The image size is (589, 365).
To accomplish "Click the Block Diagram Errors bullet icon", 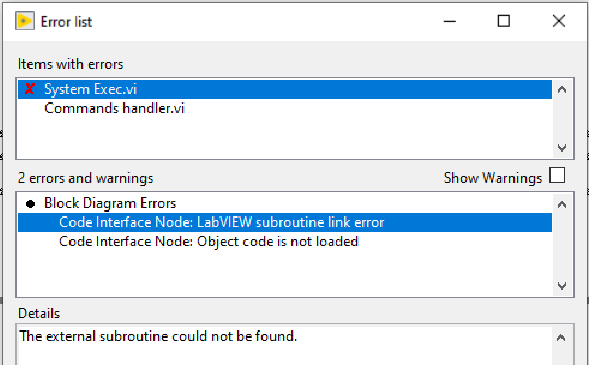I will pos(30,204).
